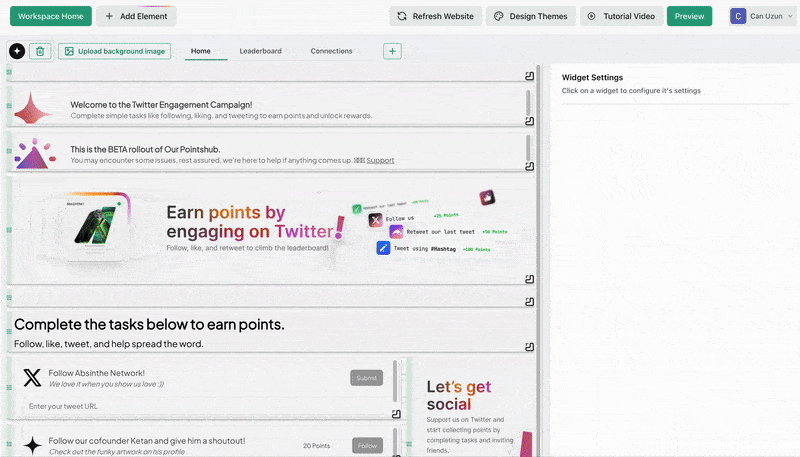This screenshot has width=800, height=457.
Task: Click the green Preview button
Action: coord(689,16)
